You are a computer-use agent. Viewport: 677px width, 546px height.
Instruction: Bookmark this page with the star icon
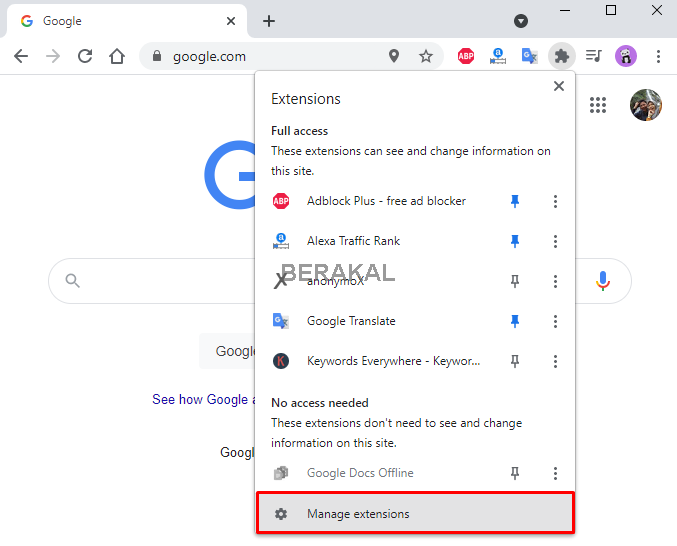click(426, 56)
